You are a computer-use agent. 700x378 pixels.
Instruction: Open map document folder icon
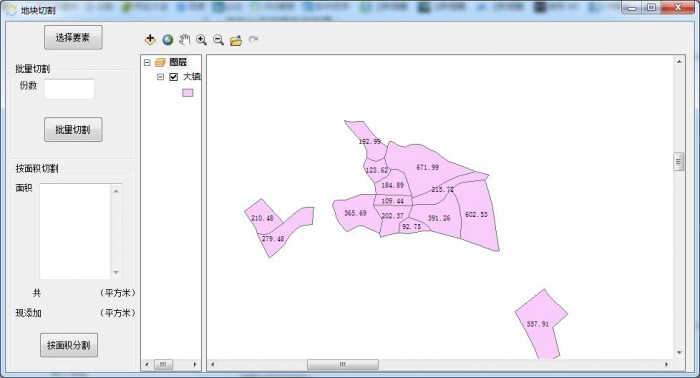tap(236, 41)
